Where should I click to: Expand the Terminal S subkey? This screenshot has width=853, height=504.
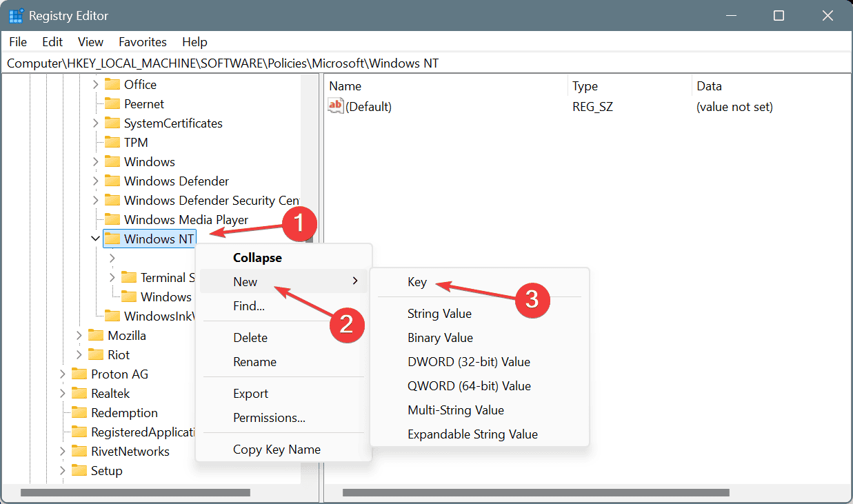112,277
